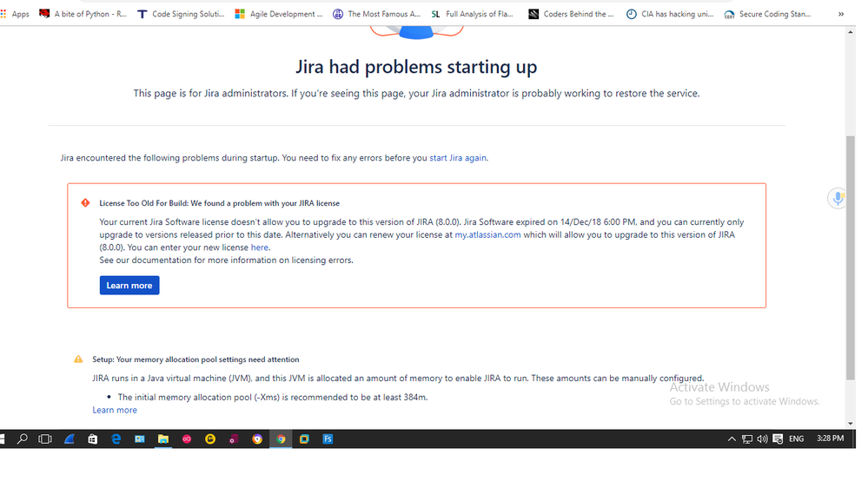Switch ENG input language indicator
The image size is (868, 488).
click(x=797, y=439)
